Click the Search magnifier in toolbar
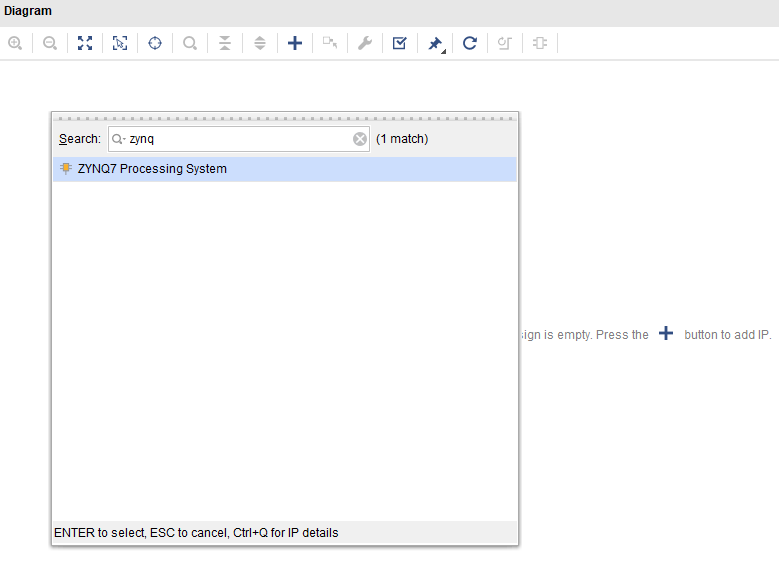 point(190,44)
